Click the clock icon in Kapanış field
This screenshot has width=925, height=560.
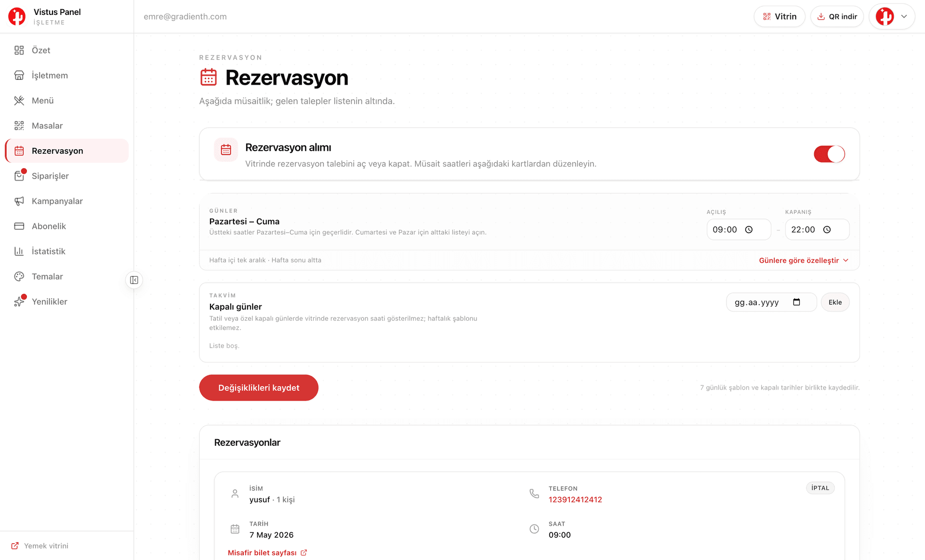point(827,230)
